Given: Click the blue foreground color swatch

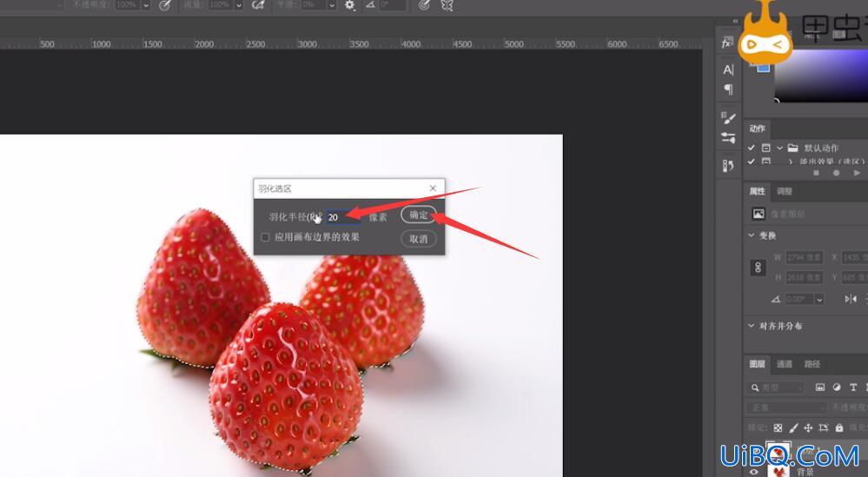Looking at the screenshot, I should 764,67.
